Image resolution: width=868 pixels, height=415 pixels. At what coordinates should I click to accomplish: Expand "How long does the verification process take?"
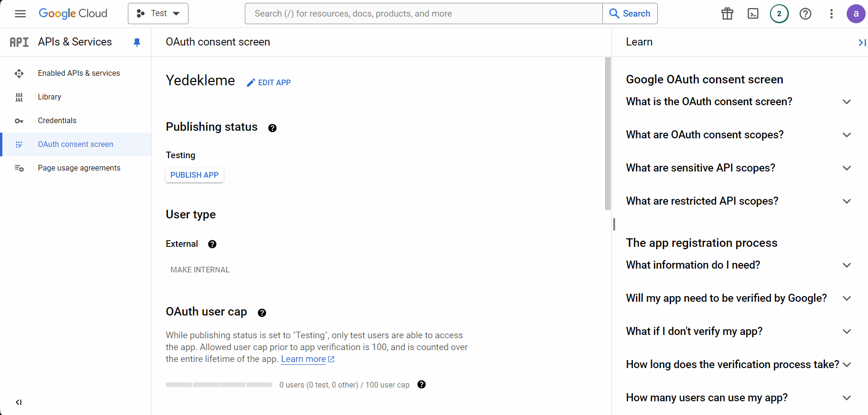(x=739, y=365)
